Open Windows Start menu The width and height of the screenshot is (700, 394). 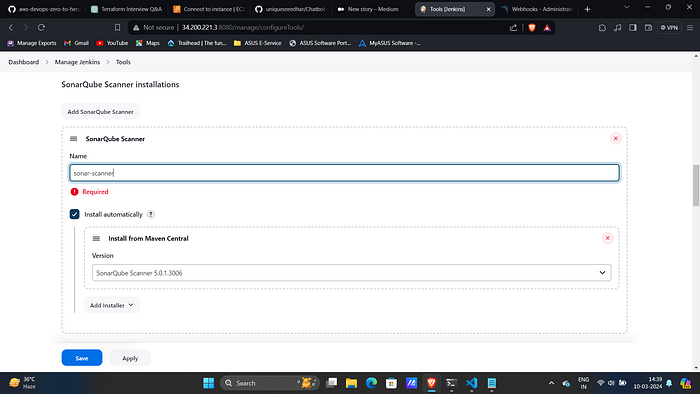point(208,383)
